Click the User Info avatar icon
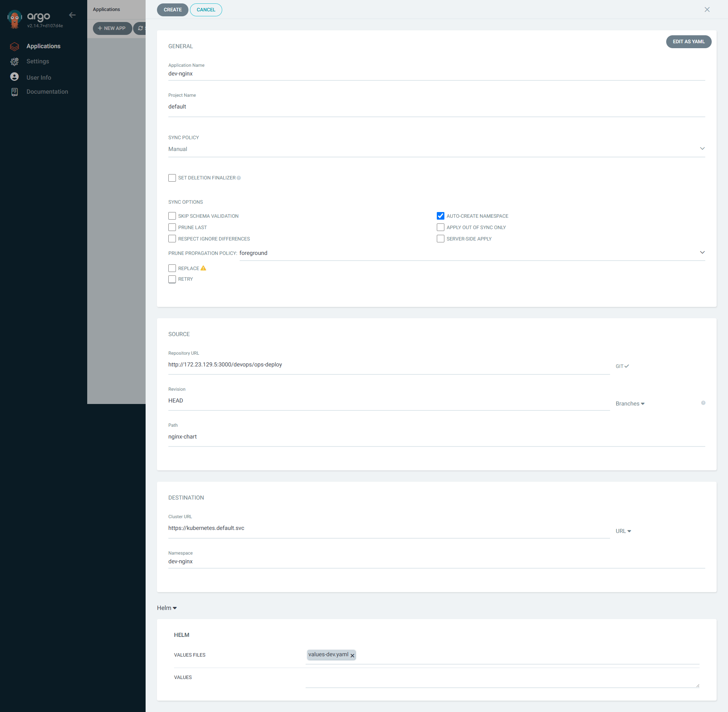 [x=14, y=77]
